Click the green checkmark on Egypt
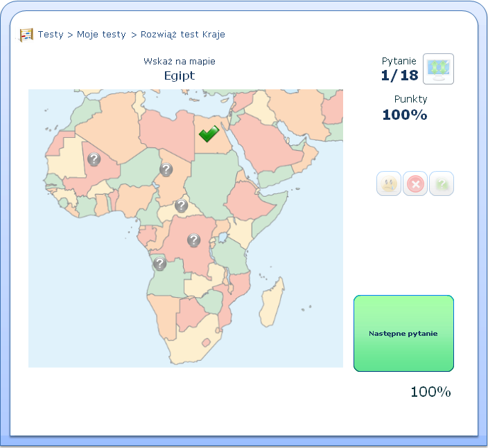This screenshot has width=488, height=448. [209, 133]
